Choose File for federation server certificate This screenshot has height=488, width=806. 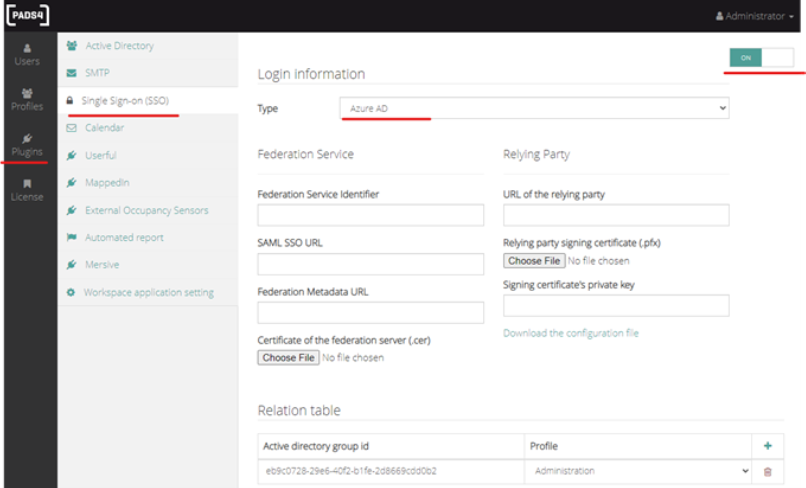tap(288, 357)
